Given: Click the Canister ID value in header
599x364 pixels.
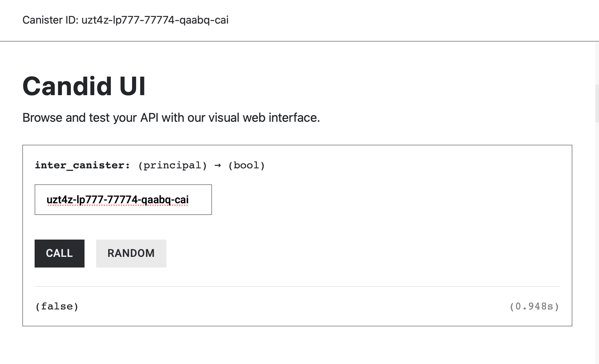Looking at the screenshot, I should coord(155,20).
